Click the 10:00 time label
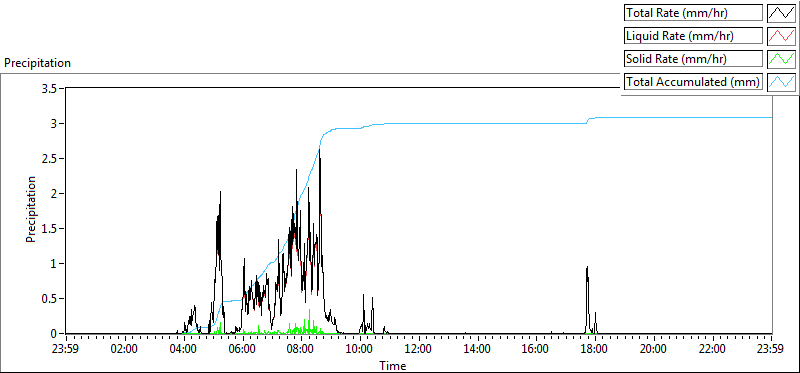The image size is (800, 373). tap(360, 350)
